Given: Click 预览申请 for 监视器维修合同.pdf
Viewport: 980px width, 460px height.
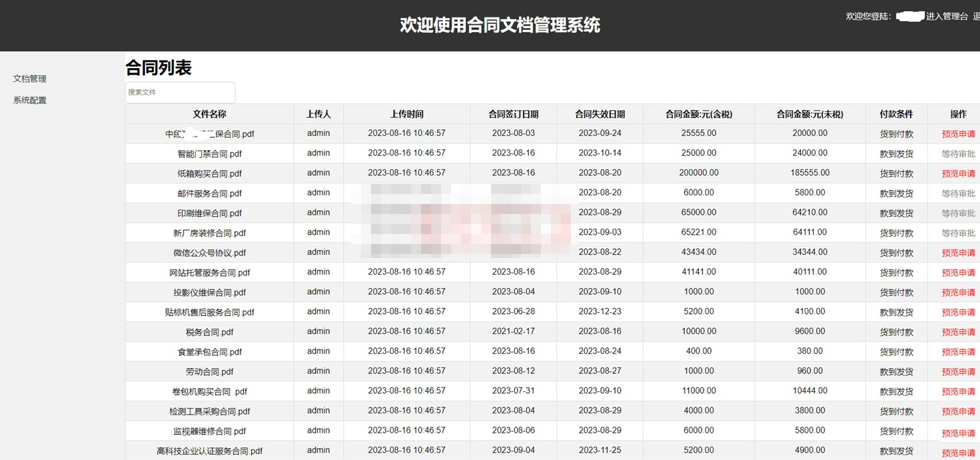Looking at the screenshot, I should tap(958, 433).
